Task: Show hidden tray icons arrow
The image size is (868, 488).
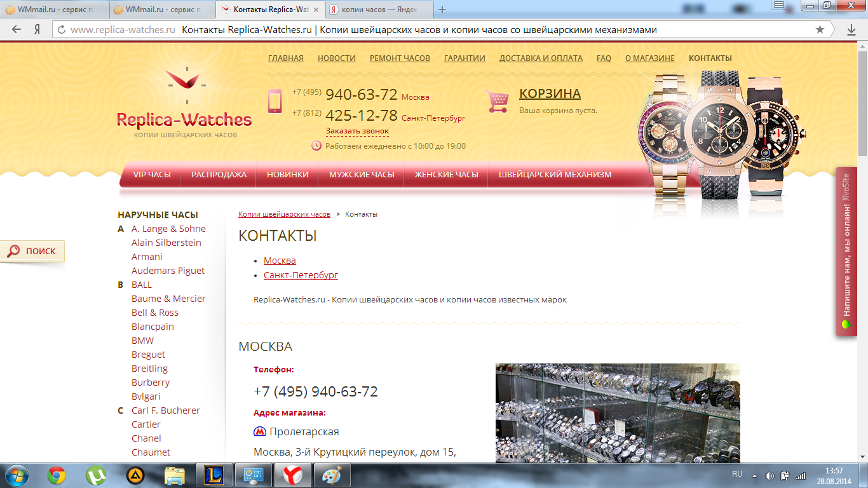Action: tap(755, 475)
